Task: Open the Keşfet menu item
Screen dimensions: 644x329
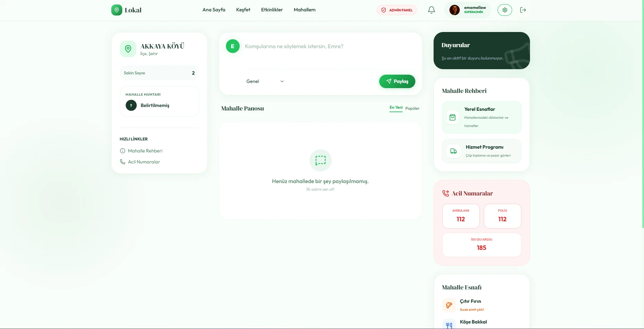Action: 243,10
